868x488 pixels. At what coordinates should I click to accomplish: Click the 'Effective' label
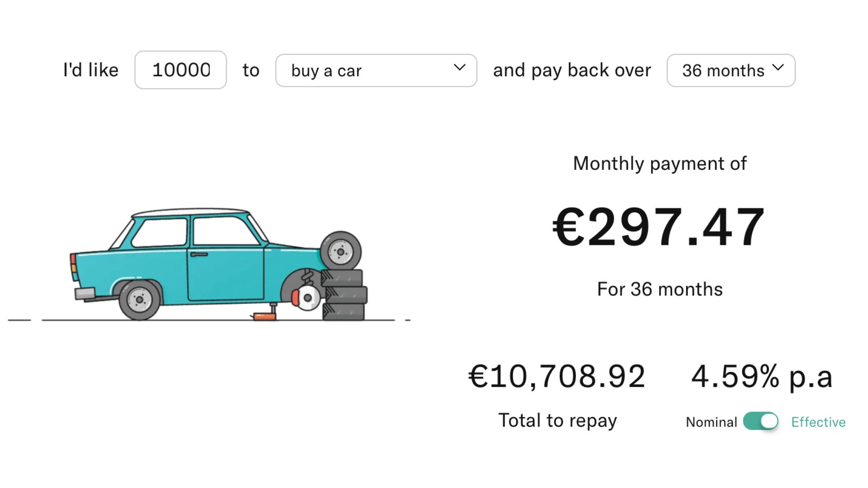(x=818, y=422)
